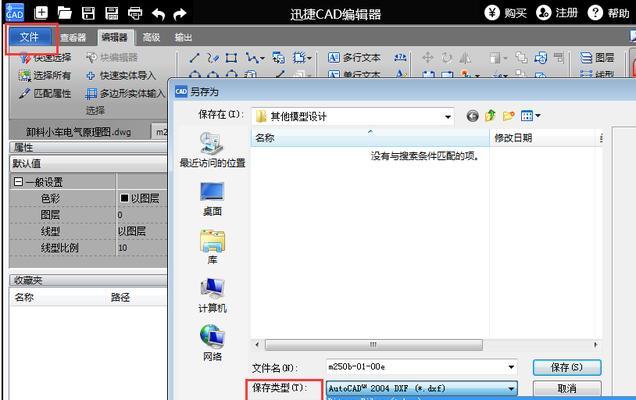The height and width of the screenshot is (400, 636).
Task: Click the 取消 cancel button
Action: pos(567,389)
